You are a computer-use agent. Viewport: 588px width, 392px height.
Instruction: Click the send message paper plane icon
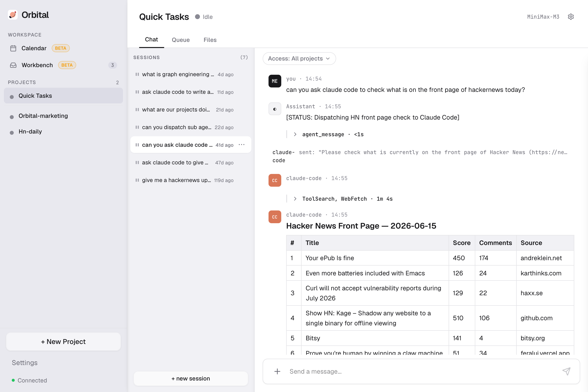[566, 371]
